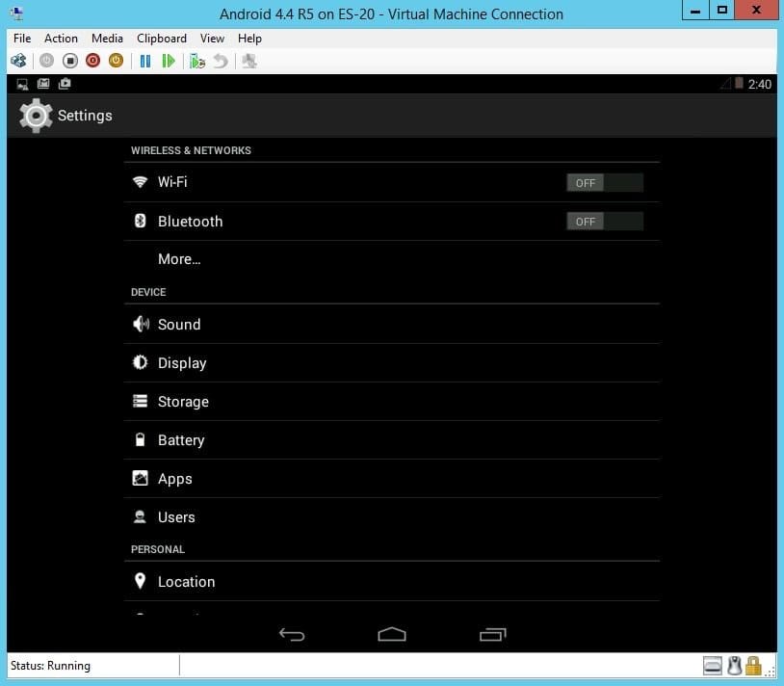The width and height of the screenshot is (784, 686).
Task: Tap the Android Back navigation button
Action: click(x=292, y=635)
